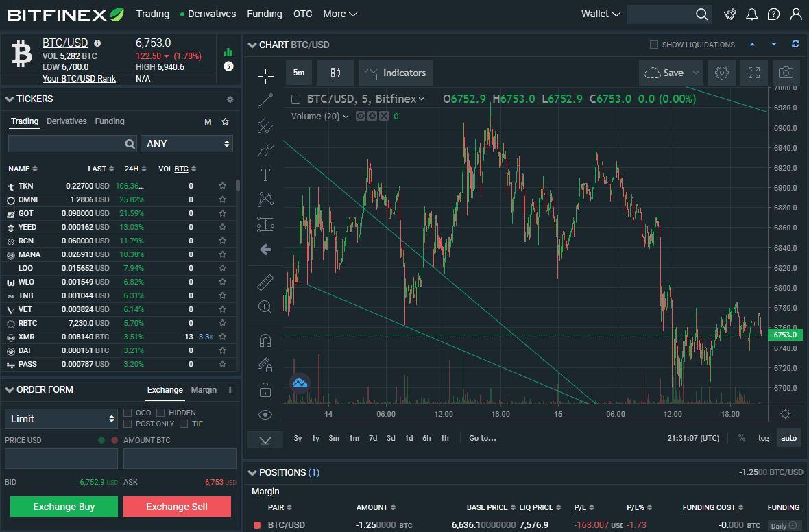
Task: Open tickers panel settings gear
Action: pyautogui.click(x=230, y=99)
